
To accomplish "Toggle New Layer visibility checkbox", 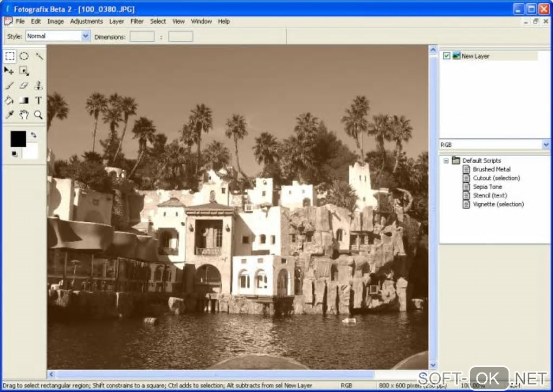I will coord(447,56).
